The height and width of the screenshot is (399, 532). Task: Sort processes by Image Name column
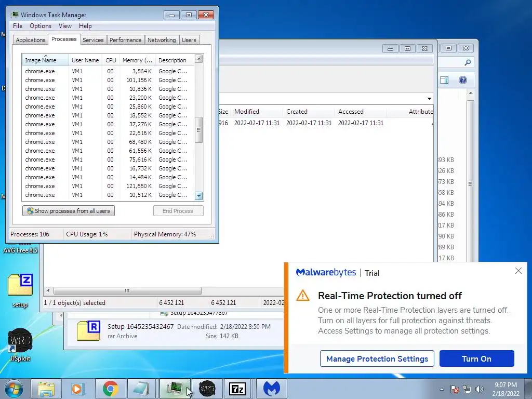click(x=46, y=60)
